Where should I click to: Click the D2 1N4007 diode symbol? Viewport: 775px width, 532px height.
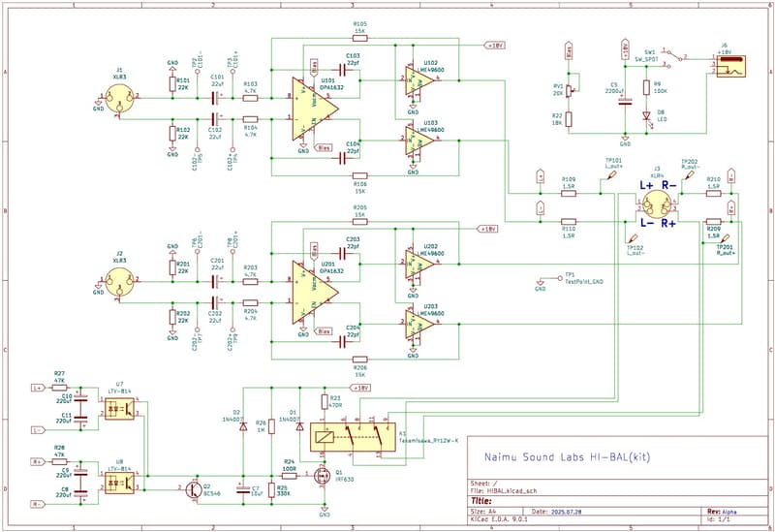(x=242, y=425)
